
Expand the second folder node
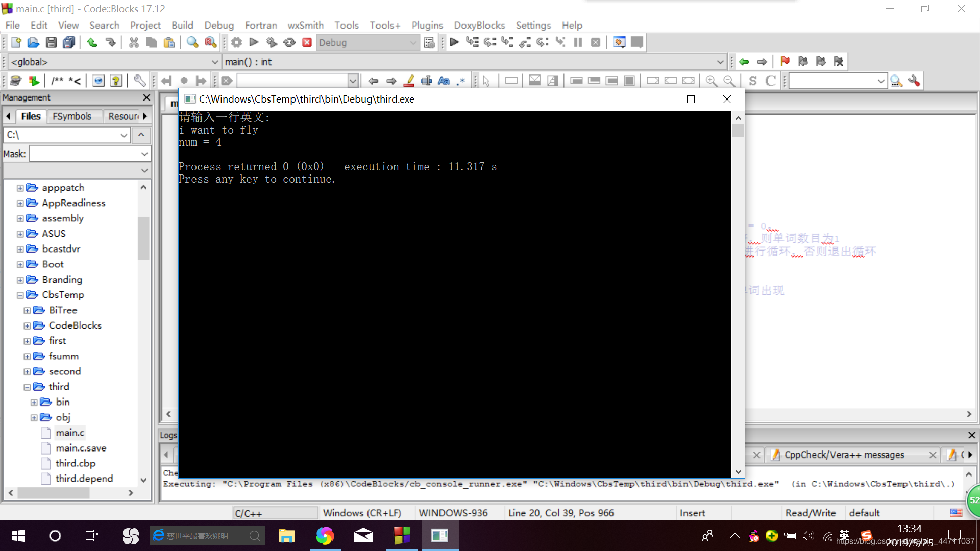click(x=27, y=371)
